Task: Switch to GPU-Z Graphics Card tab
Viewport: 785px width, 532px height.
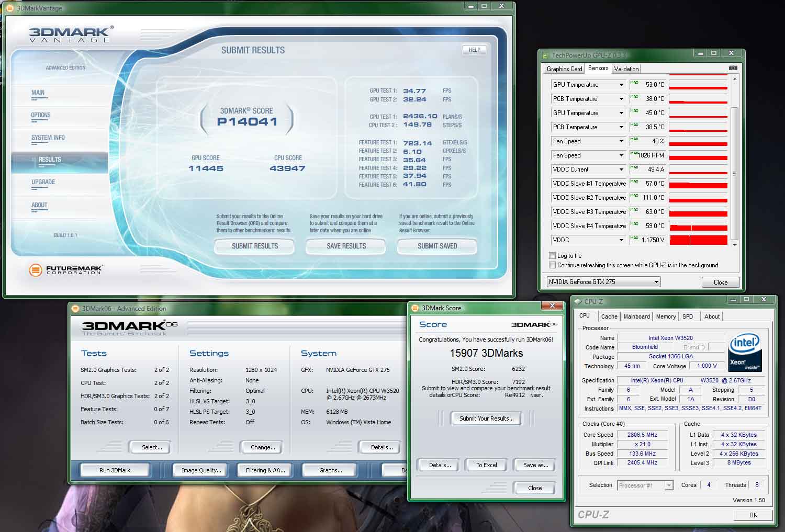Action: tap(564, 69)
